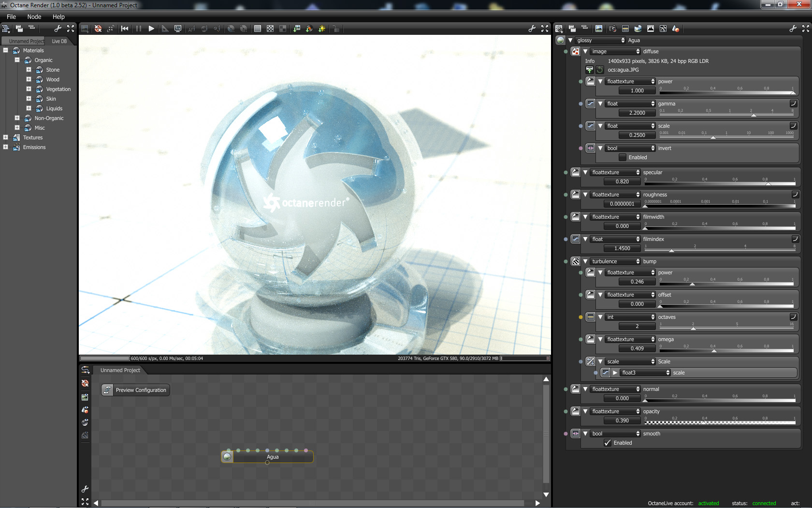Expand the Stone materials tree item
812x508 pixels.
[x=29, y=70]
